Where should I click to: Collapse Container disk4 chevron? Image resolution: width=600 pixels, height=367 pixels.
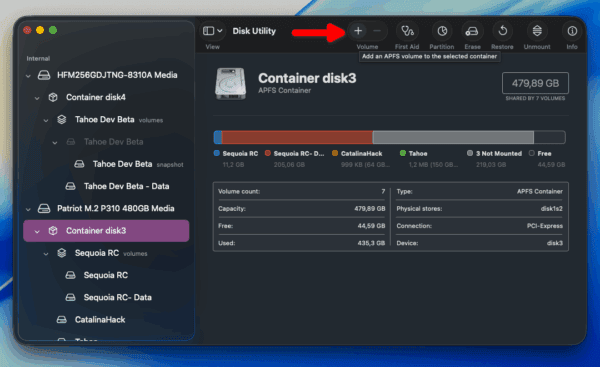37,98
